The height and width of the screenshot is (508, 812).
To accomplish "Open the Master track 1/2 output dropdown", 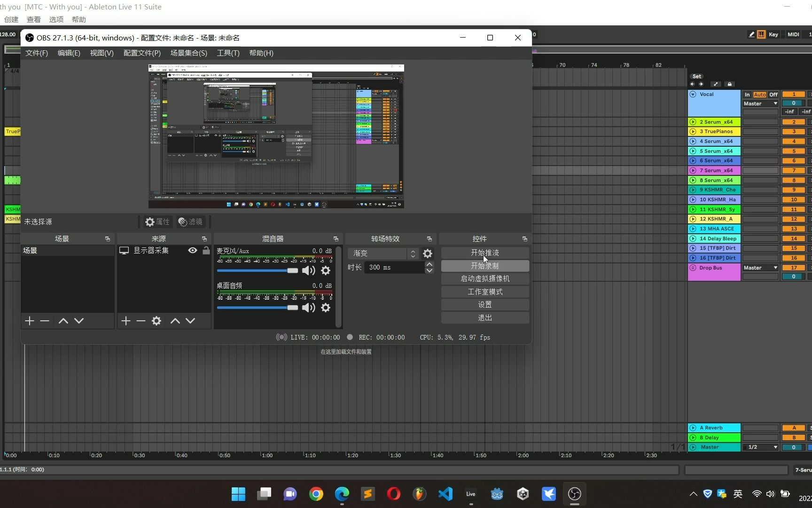I will [760, 447].
